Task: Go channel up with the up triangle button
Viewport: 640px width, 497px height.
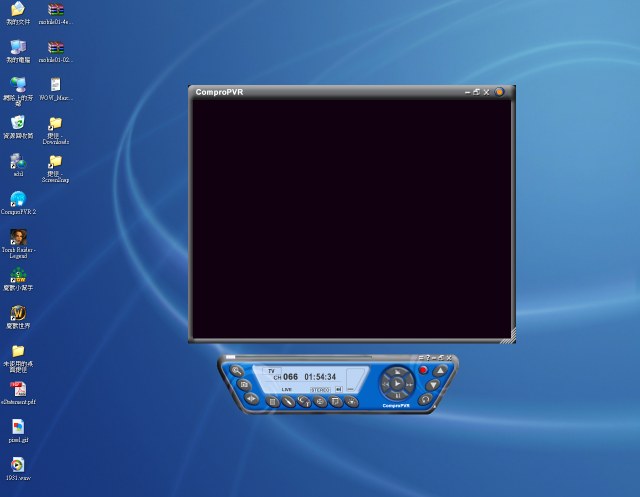Action: click(440, 371)
